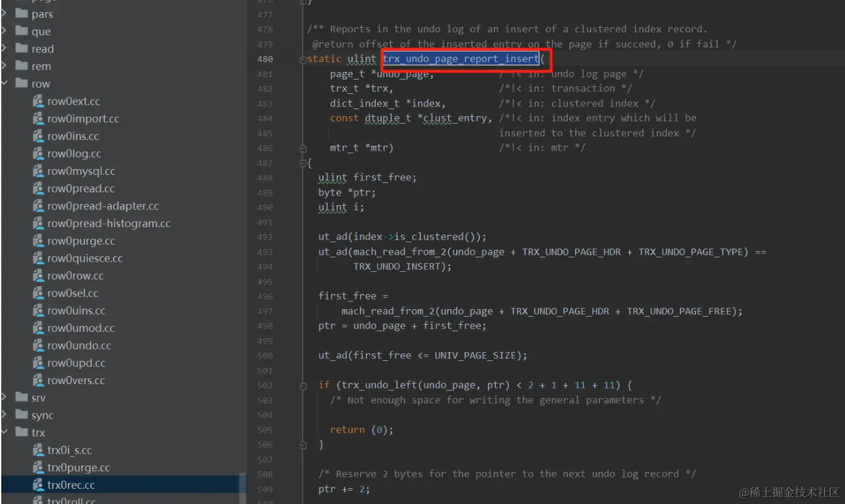Click the read folder icon

[21, 49]
